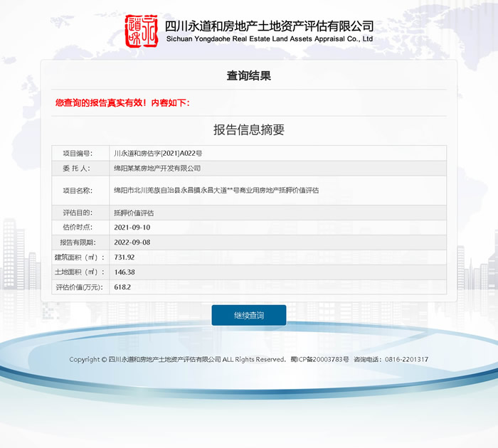Image resolution: width=498 pixels, height=448 pixels.
Task: Click the Copyright ALL Rights Reserved footer text
Action: (x=177, y=359)
